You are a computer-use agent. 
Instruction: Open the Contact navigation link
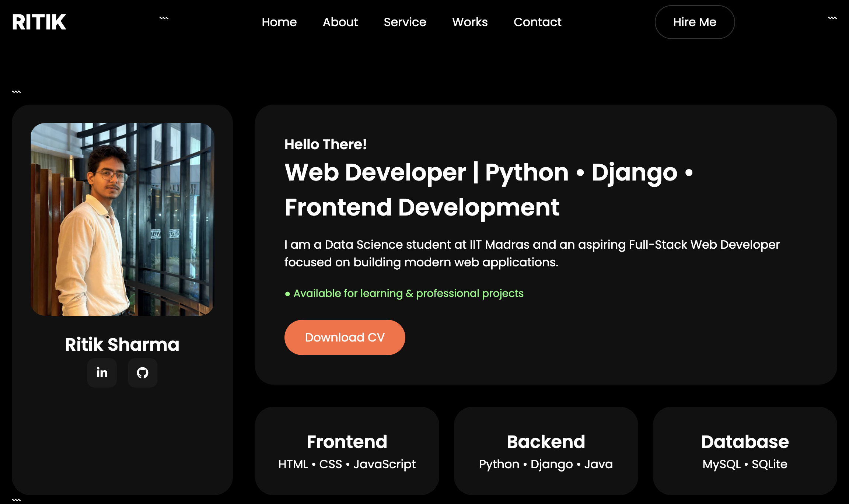click(537, 22)
